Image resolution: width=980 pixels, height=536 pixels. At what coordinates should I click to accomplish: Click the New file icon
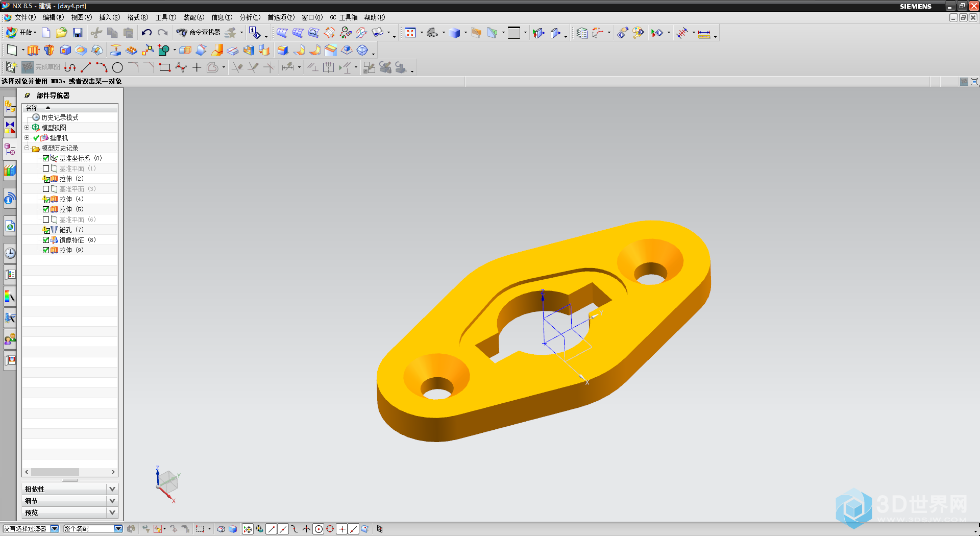tap(46, 33)
